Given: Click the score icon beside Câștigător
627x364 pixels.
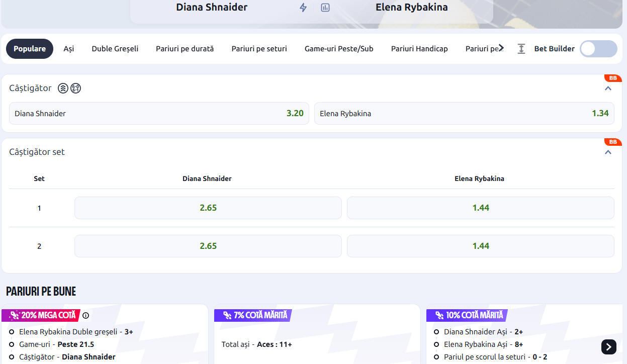Looking at the screenshot, I should click(x=75, y=88).
